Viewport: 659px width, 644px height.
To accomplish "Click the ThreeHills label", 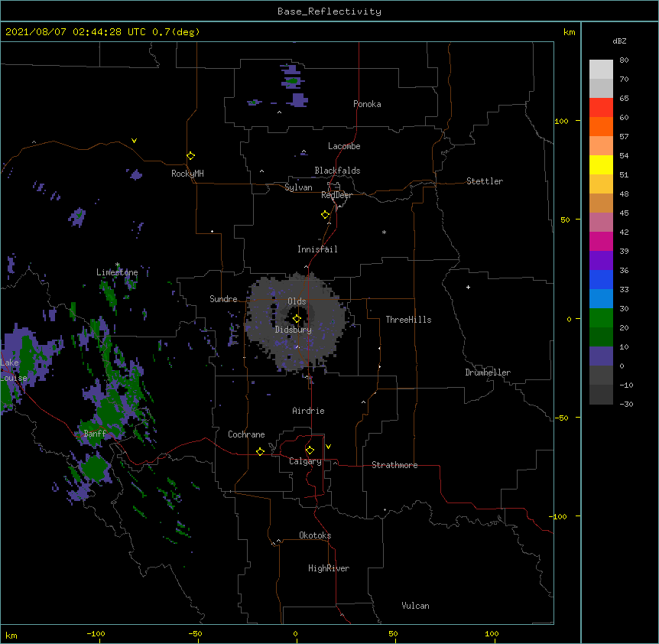I will [x=408, y=320].
